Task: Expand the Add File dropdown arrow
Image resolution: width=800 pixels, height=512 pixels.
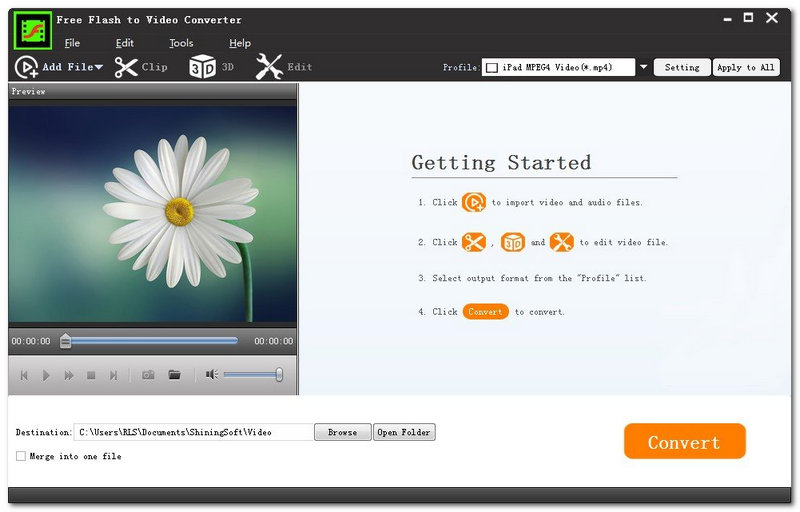Action: coord(99,68)
